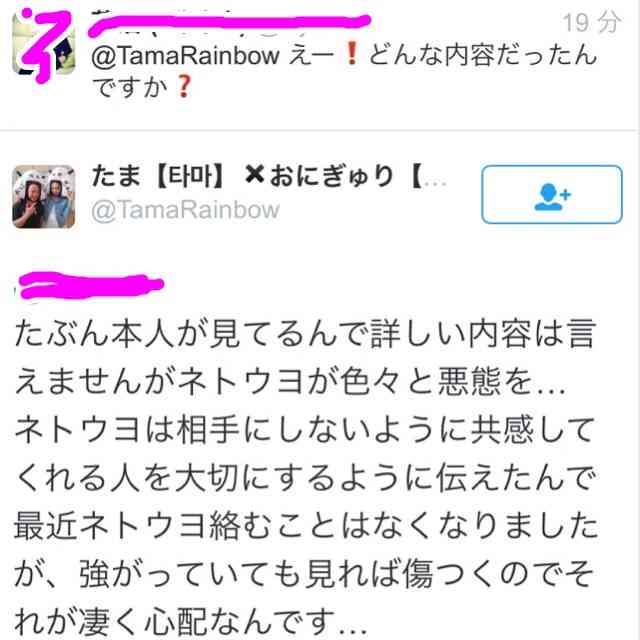
Task: Click the 19 分 timestamp
Action: (x=592, y=22)
